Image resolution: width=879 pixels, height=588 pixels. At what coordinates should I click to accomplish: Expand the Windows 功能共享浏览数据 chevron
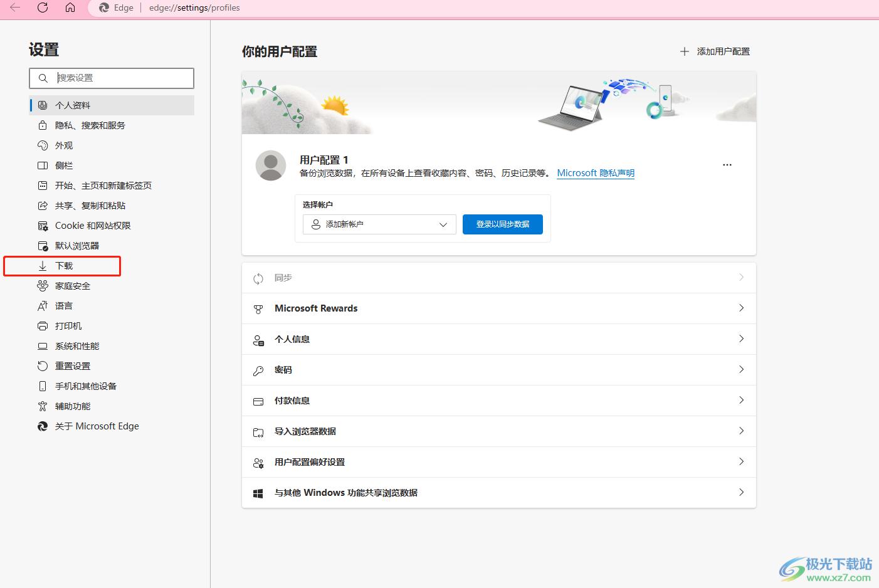tap(741, 492)
